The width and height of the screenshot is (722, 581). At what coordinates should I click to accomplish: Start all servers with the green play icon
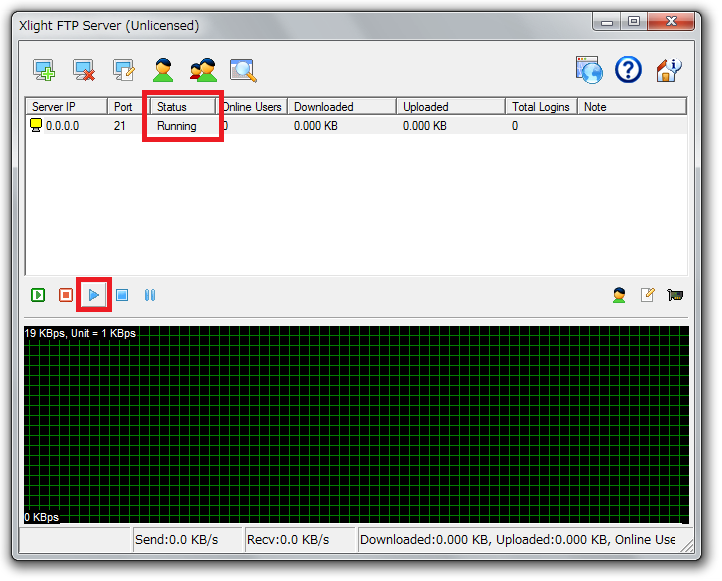pos(38,295)
